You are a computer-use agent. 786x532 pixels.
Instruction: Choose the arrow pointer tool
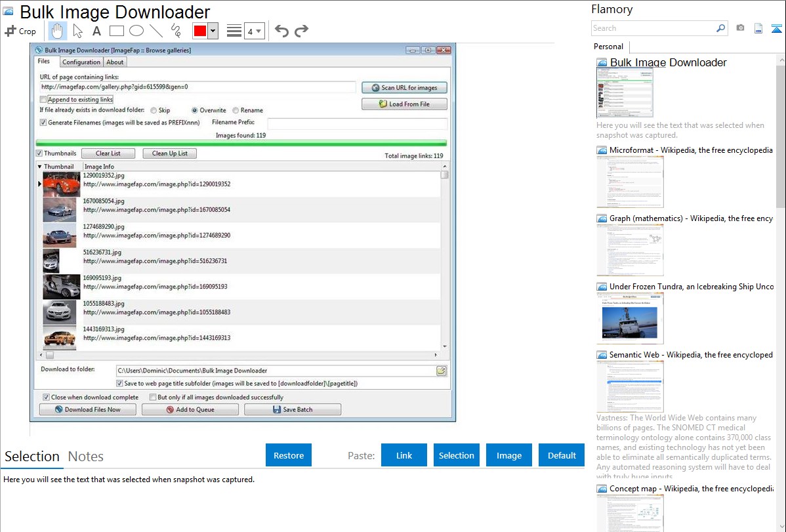click(x=77, y=31)
